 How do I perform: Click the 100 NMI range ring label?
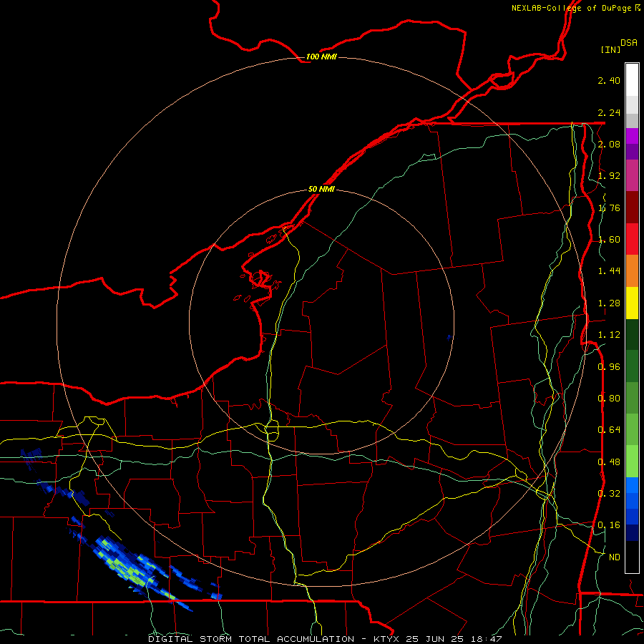(x=321, y=57)
